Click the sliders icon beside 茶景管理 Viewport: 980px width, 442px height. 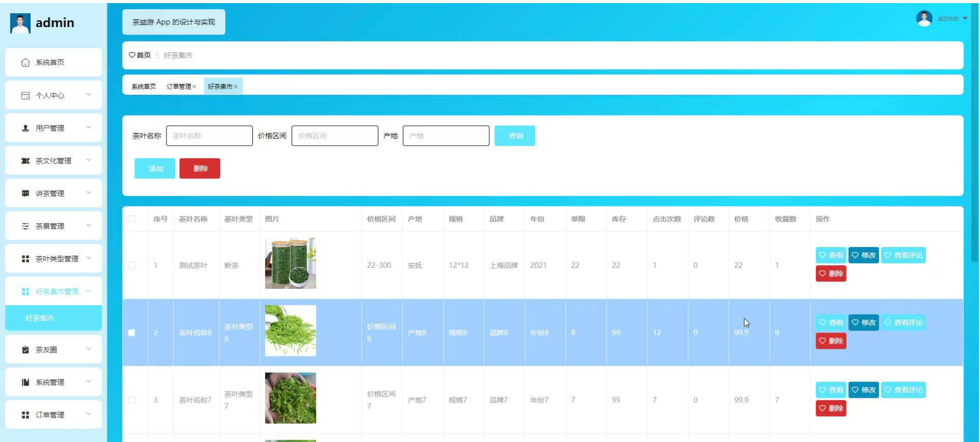coord(25,226)
